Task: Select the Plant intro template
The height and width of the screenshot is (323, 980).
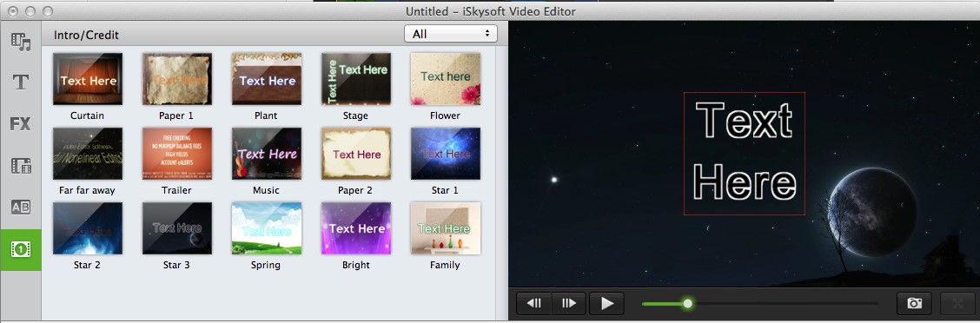Action: (x=266, y=79)
